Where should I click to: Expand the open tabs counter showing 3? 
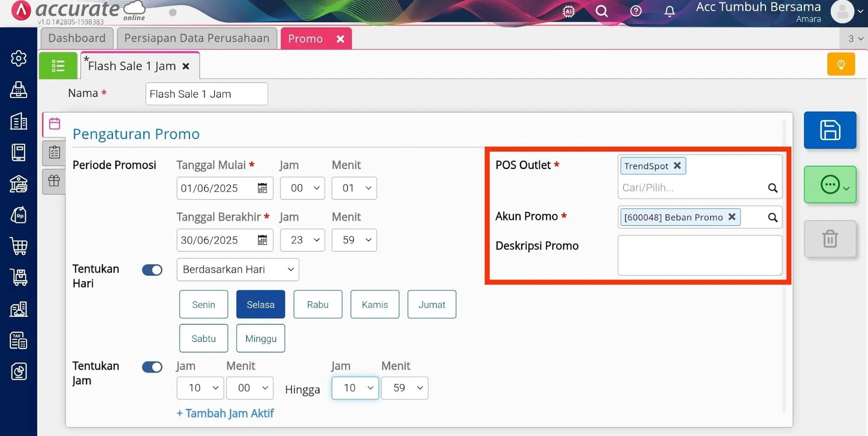(x=855, y=39)
